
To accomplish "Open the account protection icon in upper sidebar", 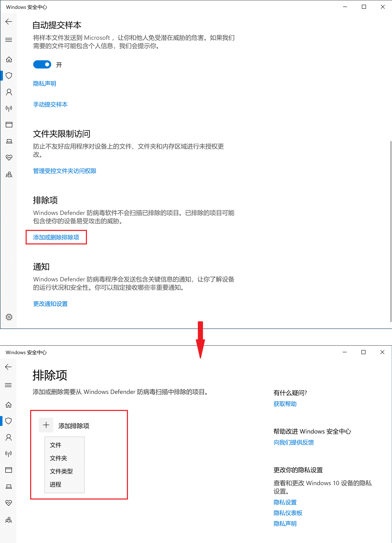I will point(9,92).
